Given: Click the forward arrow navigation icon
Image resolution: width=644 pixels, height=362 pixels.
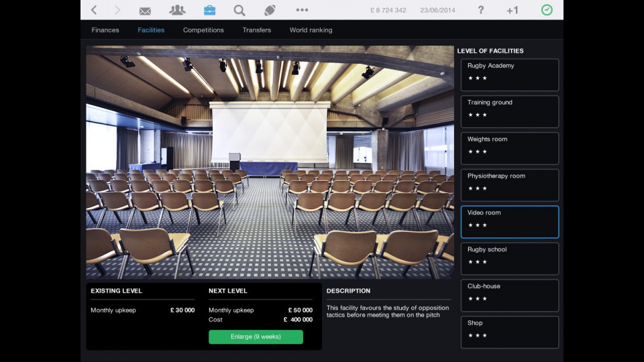Looking at the screenshot, I should pos(117,10).
